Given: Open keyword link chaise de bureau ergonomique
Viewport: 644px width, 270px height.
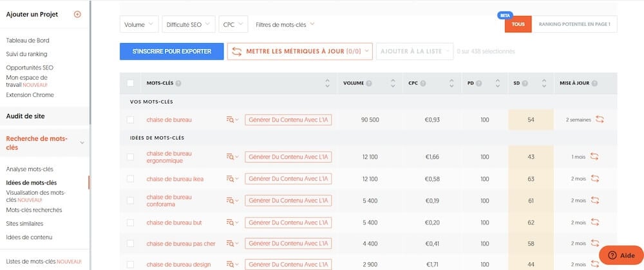Looking at the screenshot, I should click(169, 157).
